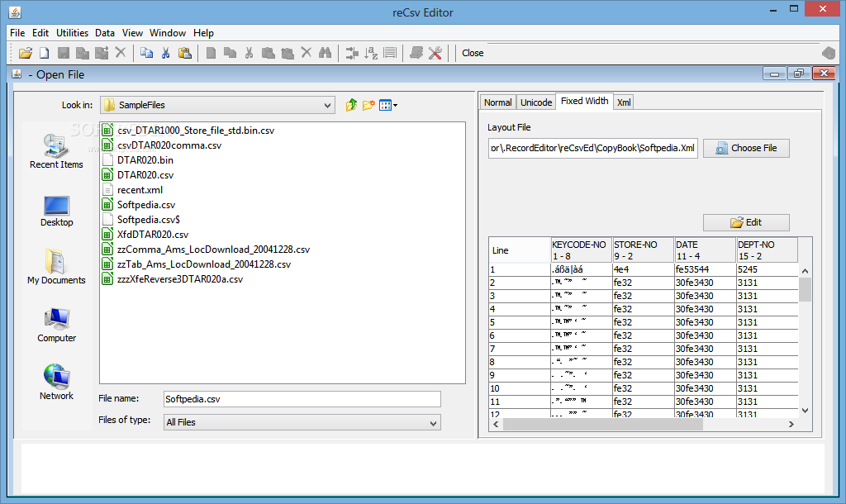Switch to the Normal tab
Image resolution: width=846 pixels, height=504 pixels.
(x=497, y=102)
